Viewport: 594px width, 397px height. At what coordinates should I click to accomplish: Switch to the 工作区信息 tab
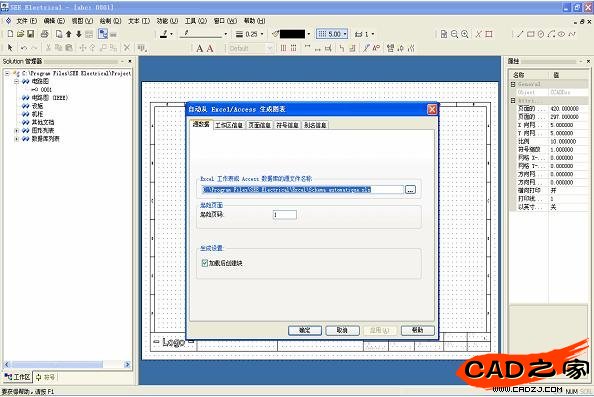(229, 125)
